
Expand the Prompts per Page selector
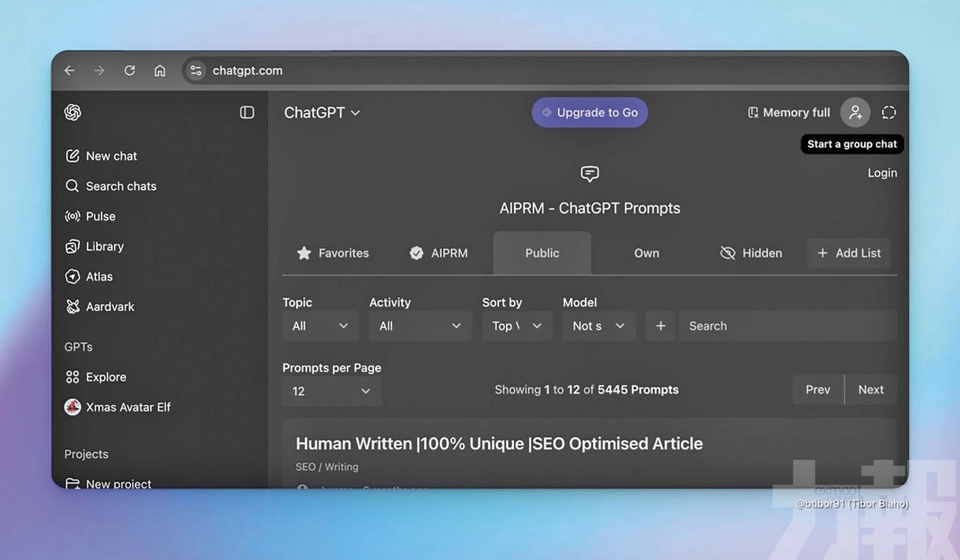pyautogui.click(x=331, y=391)
